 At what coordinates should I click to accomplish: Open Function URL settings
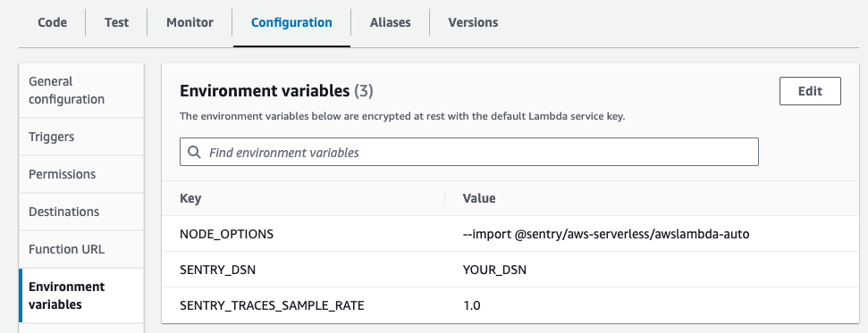click(x=81, y=249)
